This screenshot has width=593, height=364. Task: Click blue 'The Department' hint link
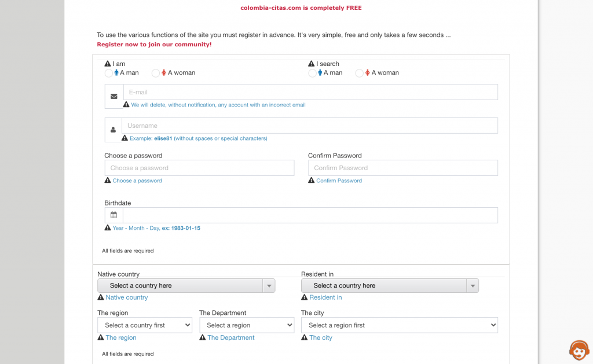click(x=231, y=337)
